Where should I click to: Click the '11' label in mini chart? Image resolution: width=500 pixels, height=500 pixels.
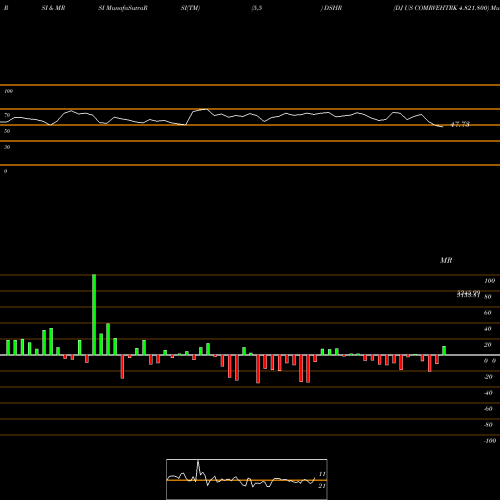tap(322, 474)
